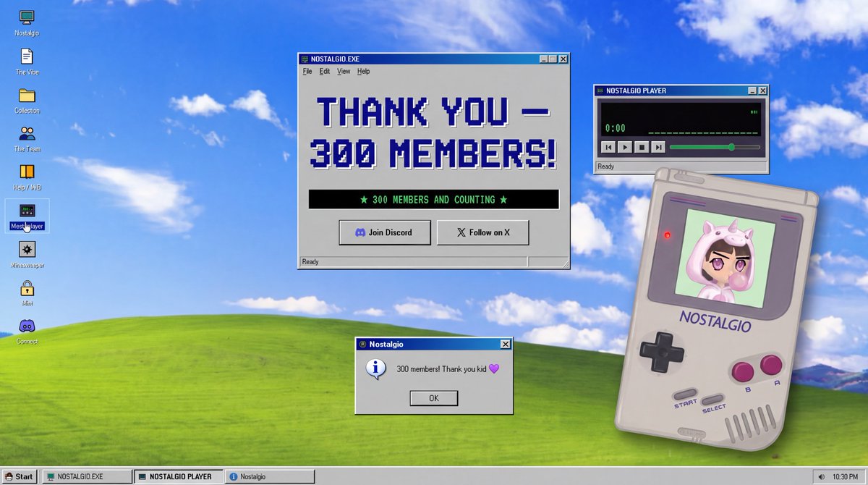The image size is (868, 485).
Task: Play the track in Nostalgio Player
Action: point(625,147)
